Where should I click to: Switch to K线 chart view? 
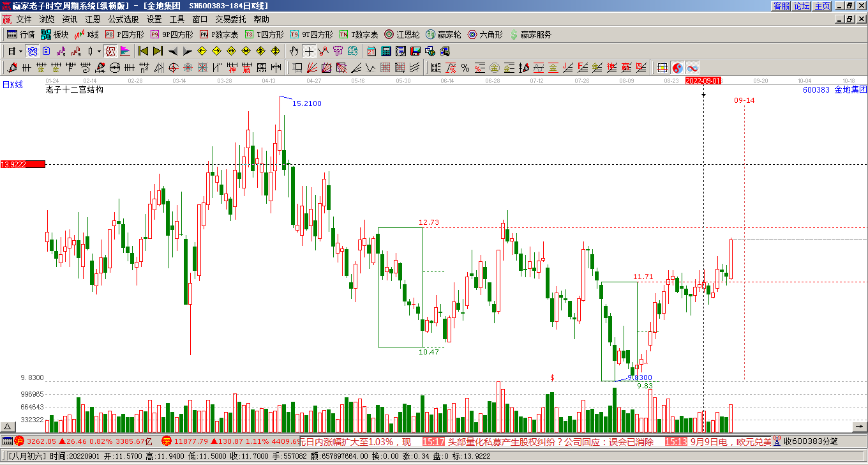tap(86, 34)
